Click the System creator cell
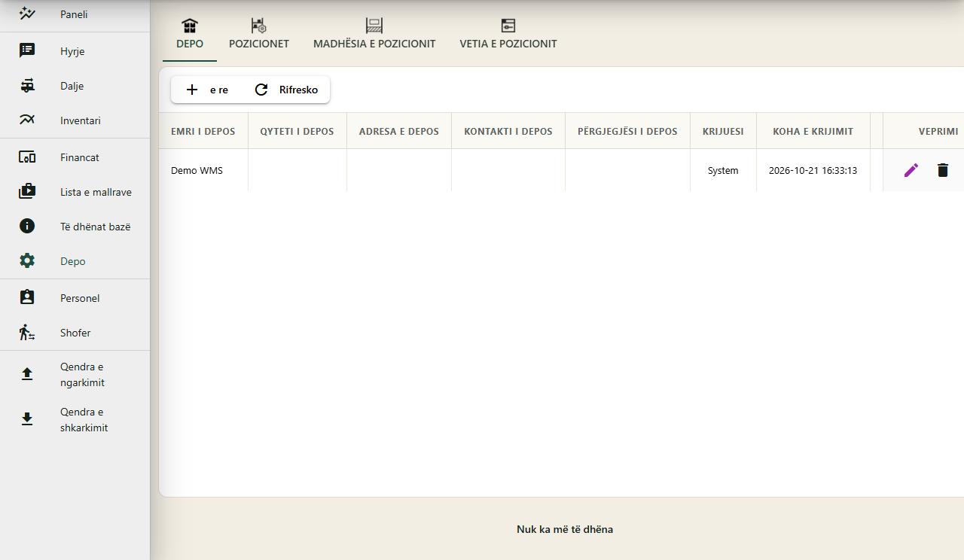This screenshot has height=560, width=964. [x=723, y=170]
